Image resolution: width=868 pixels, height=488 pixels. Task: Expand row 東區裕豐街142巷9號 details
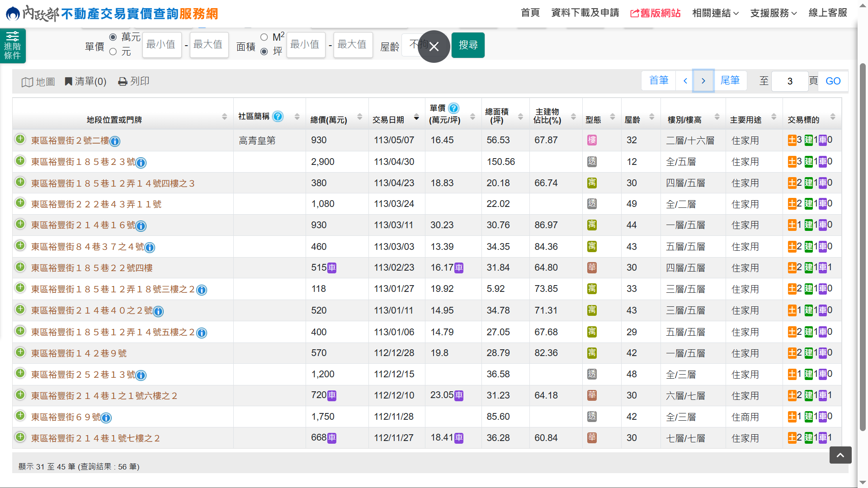tap(20, 352)
